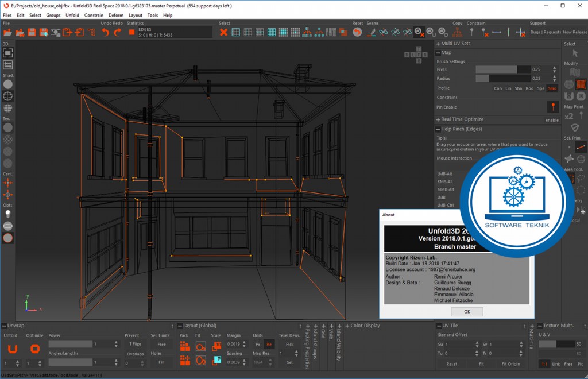588x379 pixels.
Task: Open the New Release support link
Action: point(575,32)
